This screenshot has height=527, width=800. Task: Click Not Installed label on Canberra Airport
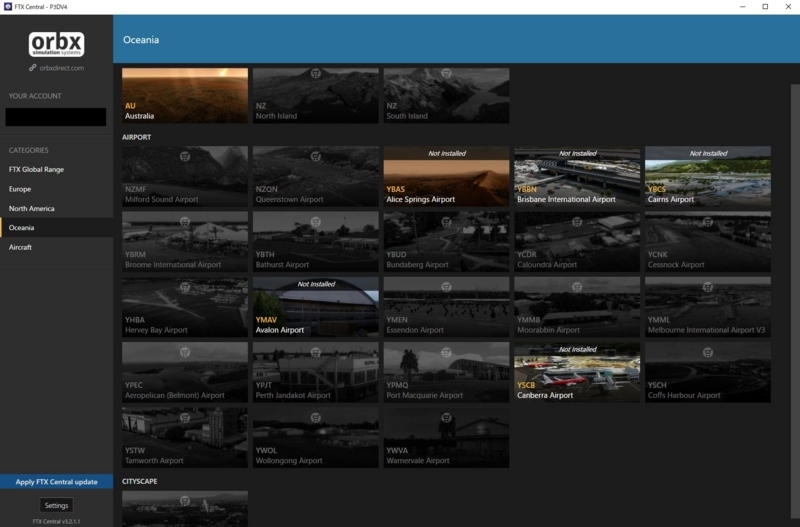(x=578, y=349)
